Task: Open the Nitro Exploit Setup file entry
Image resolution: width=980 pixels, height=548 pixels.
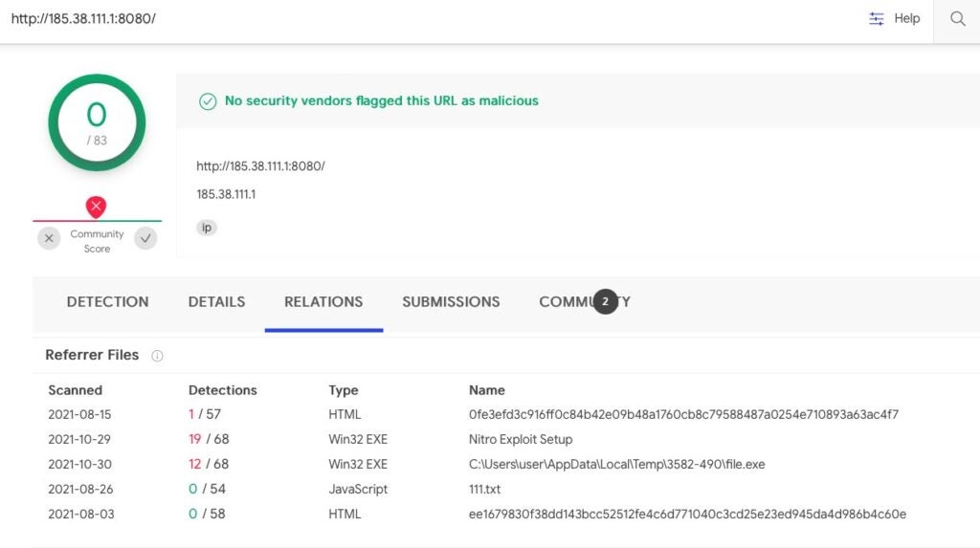Action: click(521, 440)
